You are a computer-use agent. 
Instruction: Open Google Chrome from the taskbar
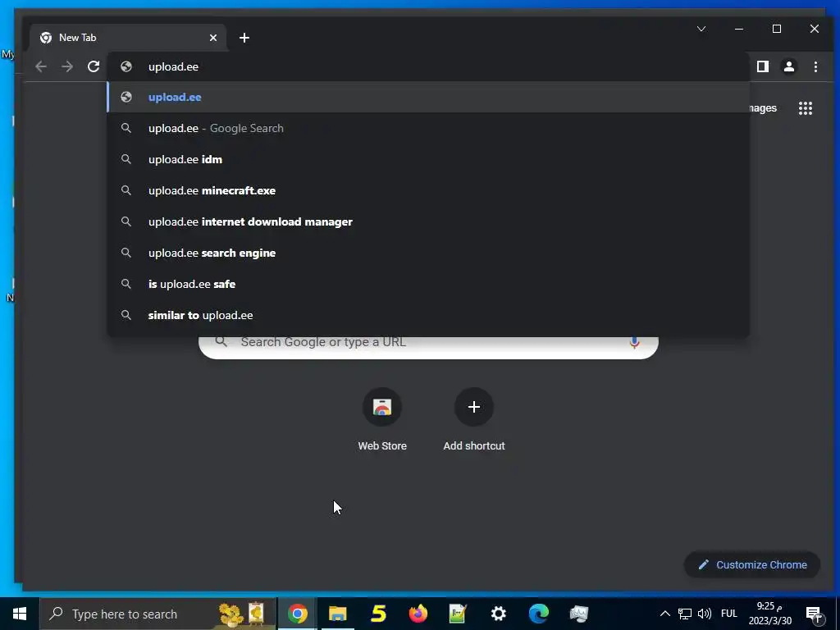(297, 614)
